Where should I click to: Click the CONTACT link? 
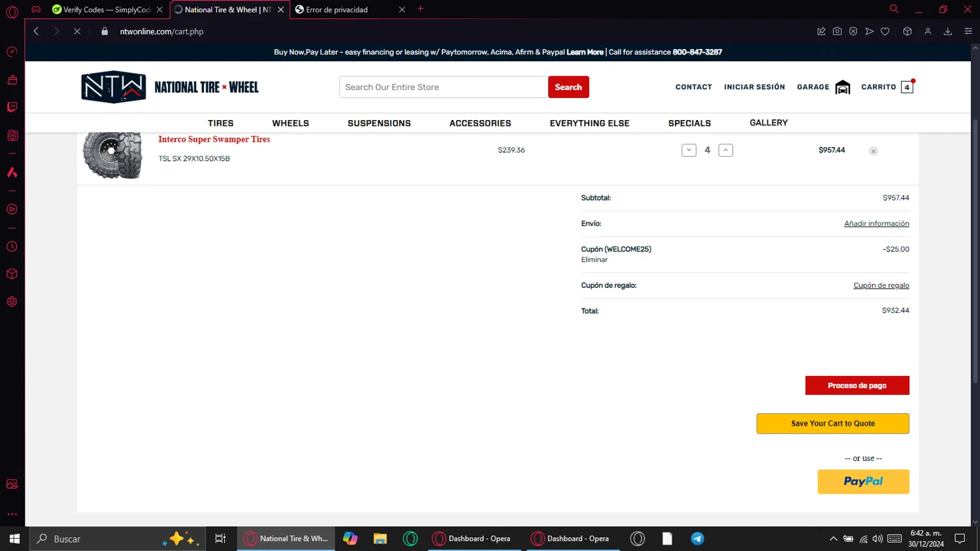tap(693, 87)
